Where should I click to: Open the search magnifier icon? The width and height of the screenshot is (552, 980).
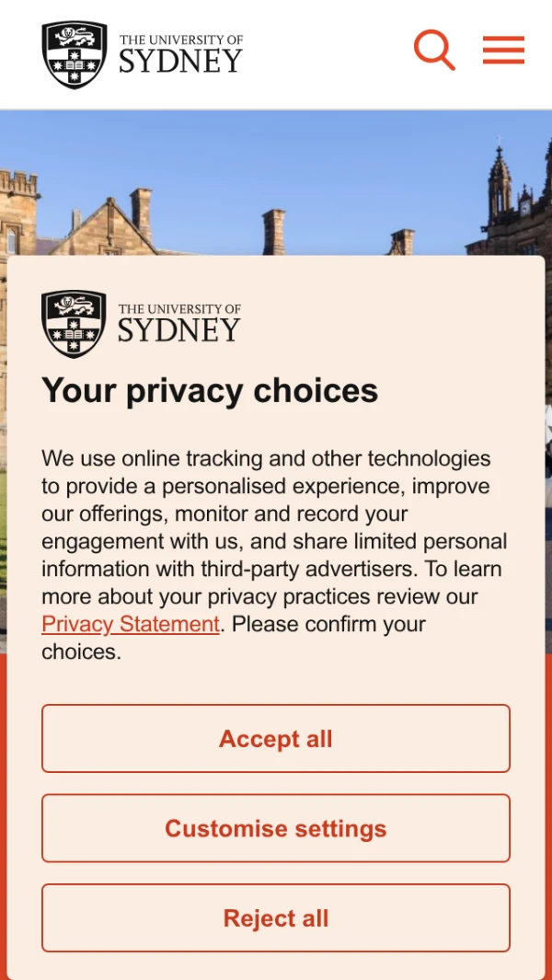[434, 50]
